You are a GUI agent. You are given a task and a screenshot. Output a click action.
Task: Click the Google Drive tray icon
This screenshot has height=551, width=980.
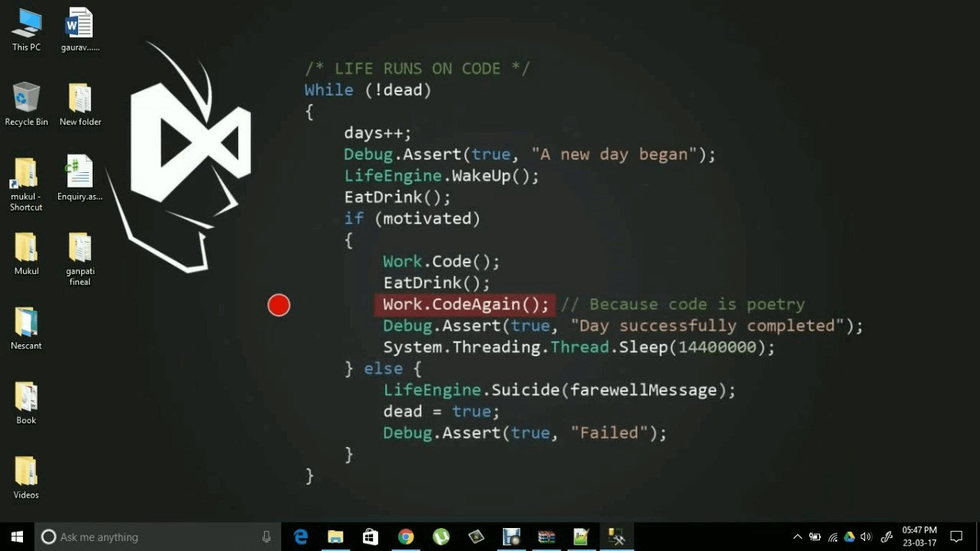coord(849,536)
